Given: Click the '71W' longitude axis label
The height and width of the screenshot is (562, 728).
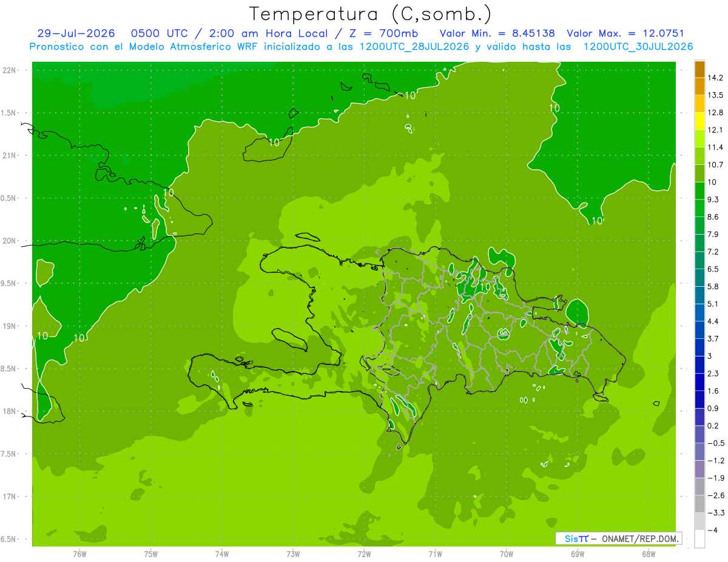Looking at the screenshot, I should pos(435,554).
